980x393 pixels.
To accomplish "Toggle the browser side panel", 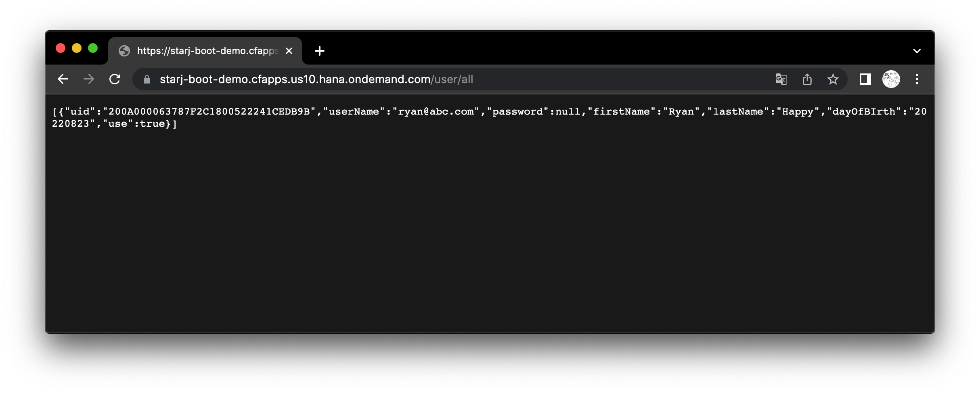I will 865,79.
